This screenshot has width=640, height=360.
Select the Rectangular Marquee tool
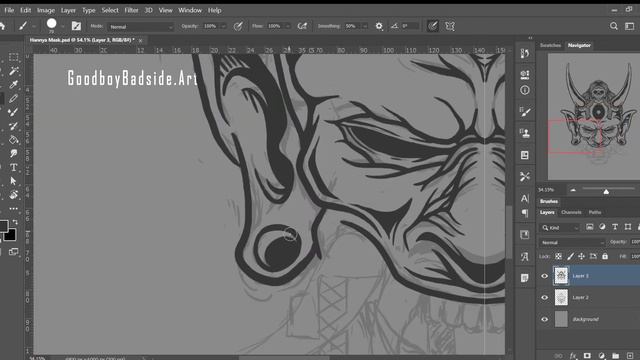tap(13, 57)
